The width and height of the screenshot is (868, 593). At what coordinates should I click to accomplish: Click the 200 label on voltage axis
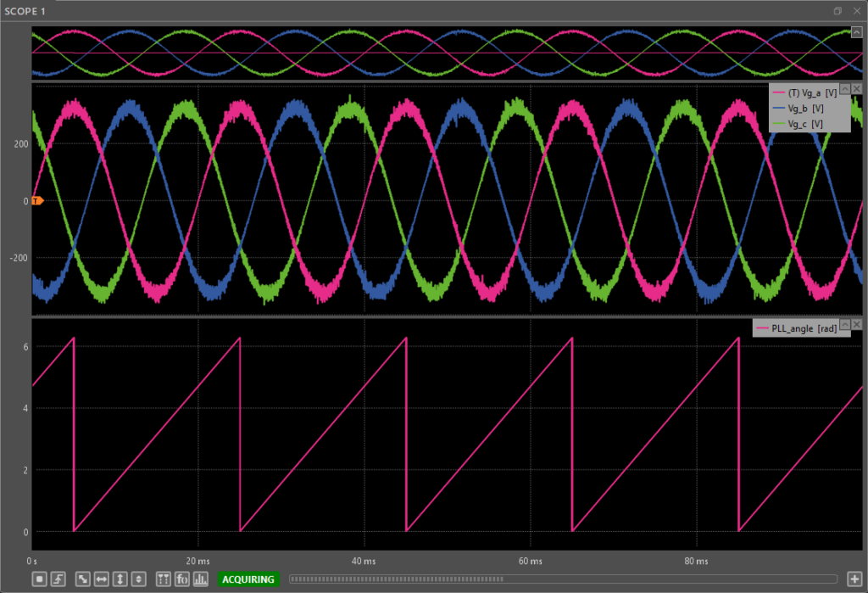point(21,144)
